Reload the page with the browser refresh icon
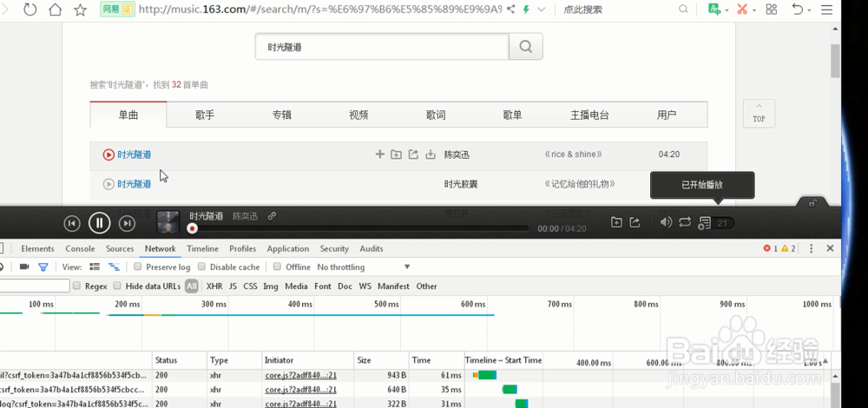Viewport: 868px width, 408px height. tap(30, 10)
